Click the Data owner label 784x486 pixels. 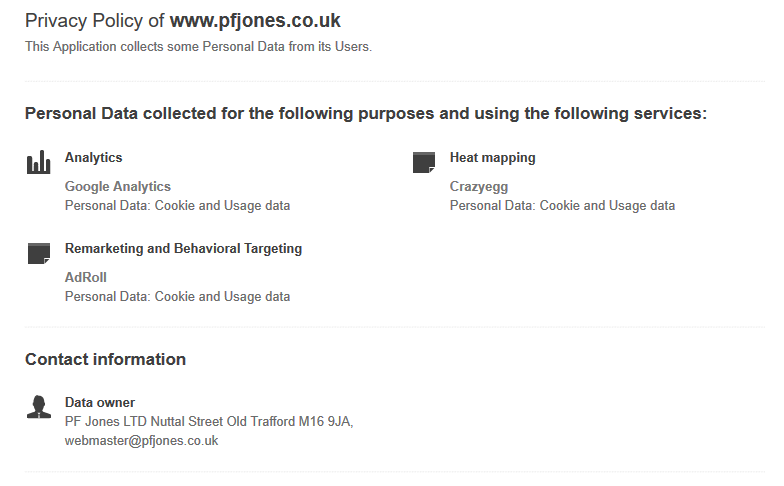[100, 402]
